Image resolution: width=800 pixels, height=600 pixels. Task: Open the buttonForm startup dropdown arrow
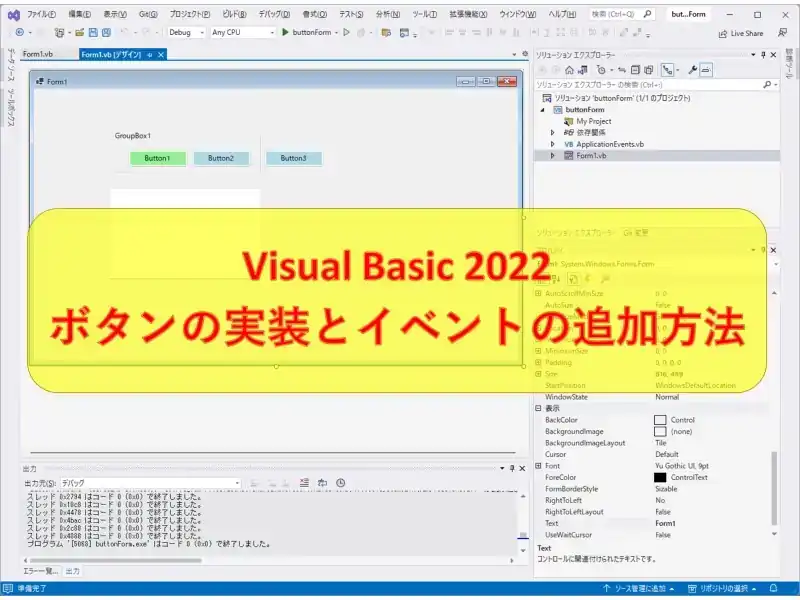pos(336,33)
